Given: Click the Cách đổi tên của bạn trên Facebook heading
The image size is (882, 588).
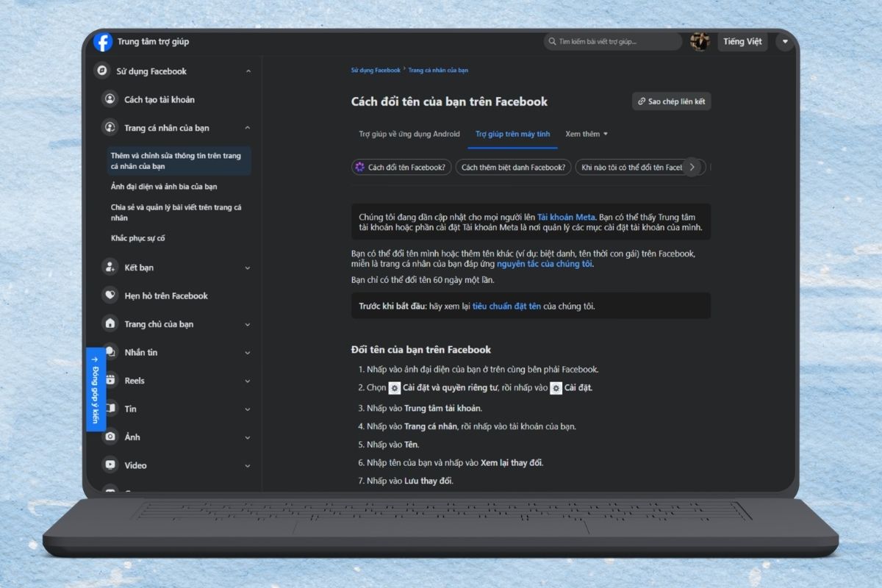Looking at the screenshot, I should coord(449,101).
